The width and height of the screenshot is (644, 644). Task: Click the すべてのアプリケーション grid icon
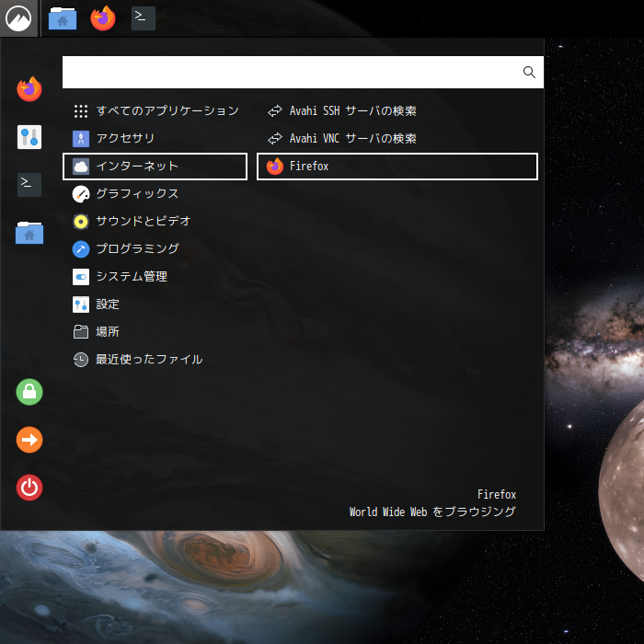pos(81,111)
